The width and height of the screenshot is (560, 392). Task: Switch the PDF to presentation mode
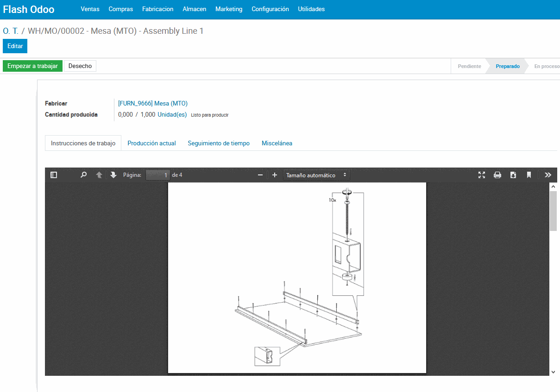(482, 175)
